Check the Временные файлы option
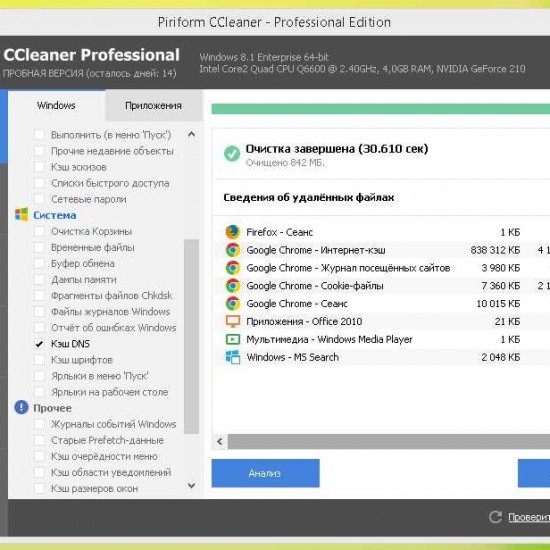The height and width of the screenshot is (550, 550). click(x=39, y=247)
